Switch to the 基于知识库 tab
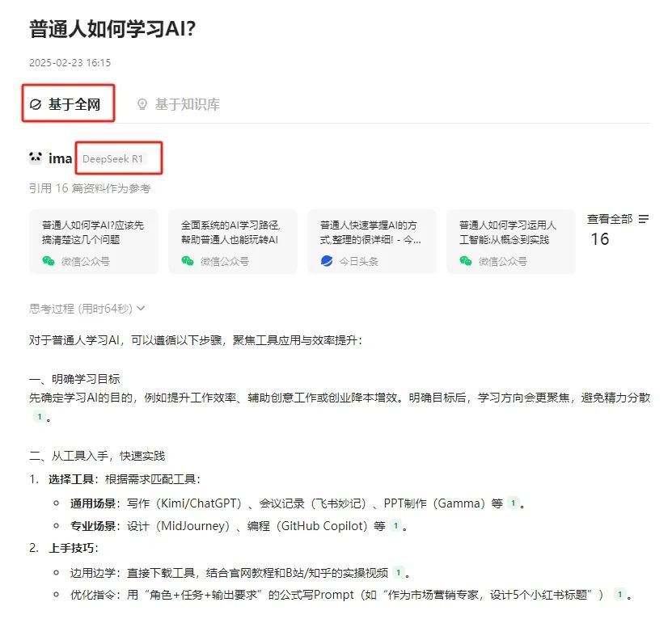Screen dimensions: 672x619 (178, 104)
